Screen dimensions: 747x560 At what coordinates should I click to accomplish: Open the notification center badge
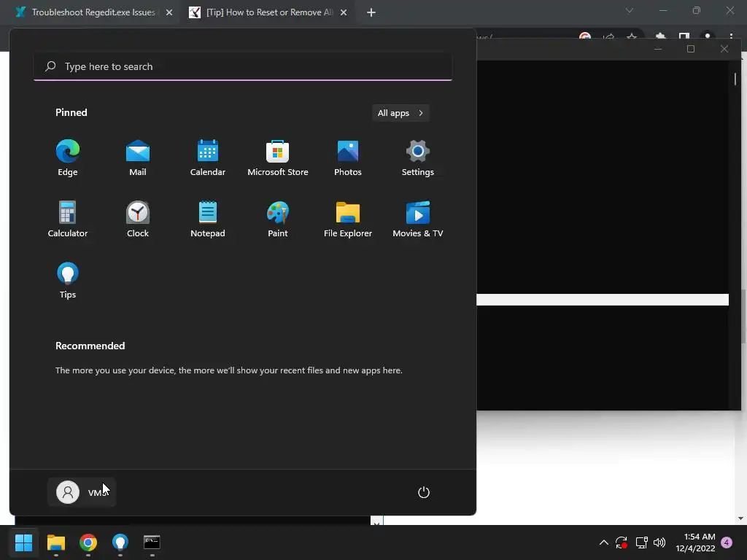(727, 542)
